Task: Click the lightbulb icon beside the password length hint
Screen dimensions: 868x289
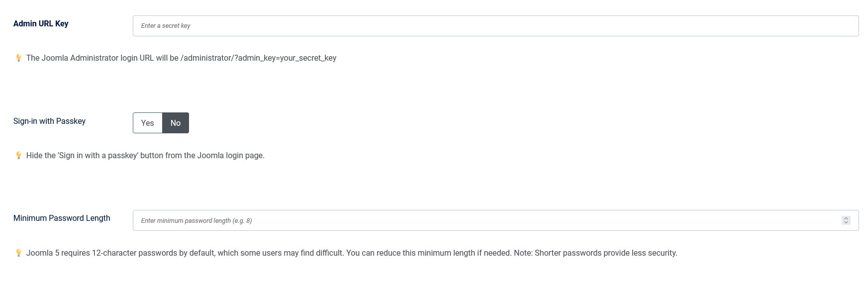Action: coord(18,253)
